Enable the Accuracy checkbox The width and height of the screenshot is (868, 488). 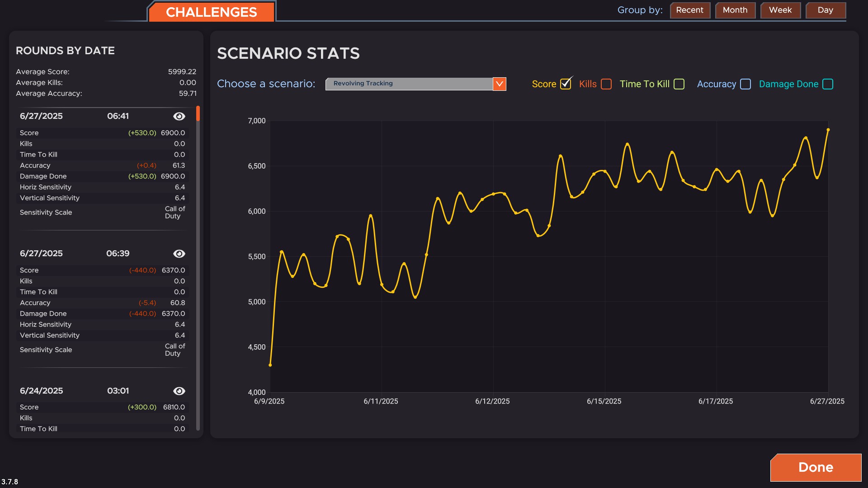745,84
